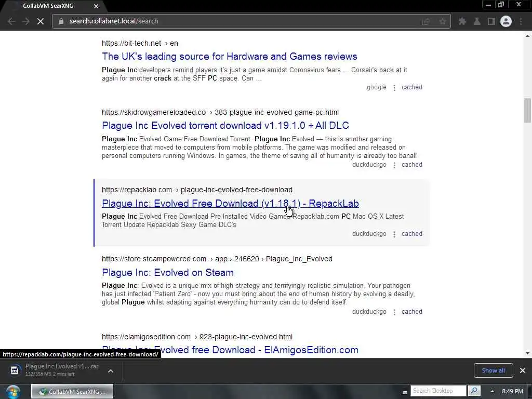
Task: Click the vertical scrollbar thumb
Action: coord(527,110)
